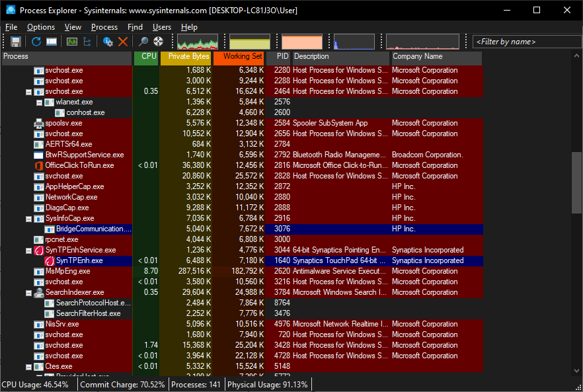583x392 pixels.
Task: Save the process list to a file
Action: (x=15, y=41)
